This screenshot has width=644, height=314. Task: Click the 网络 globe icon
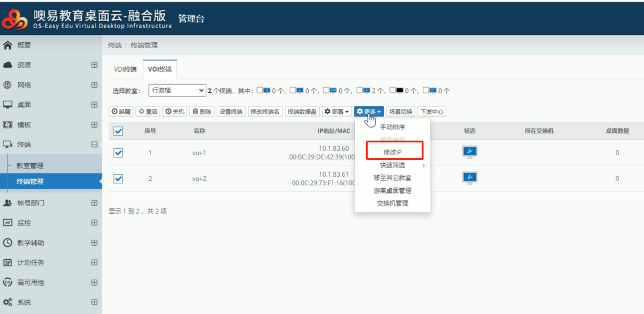[7, 85]
